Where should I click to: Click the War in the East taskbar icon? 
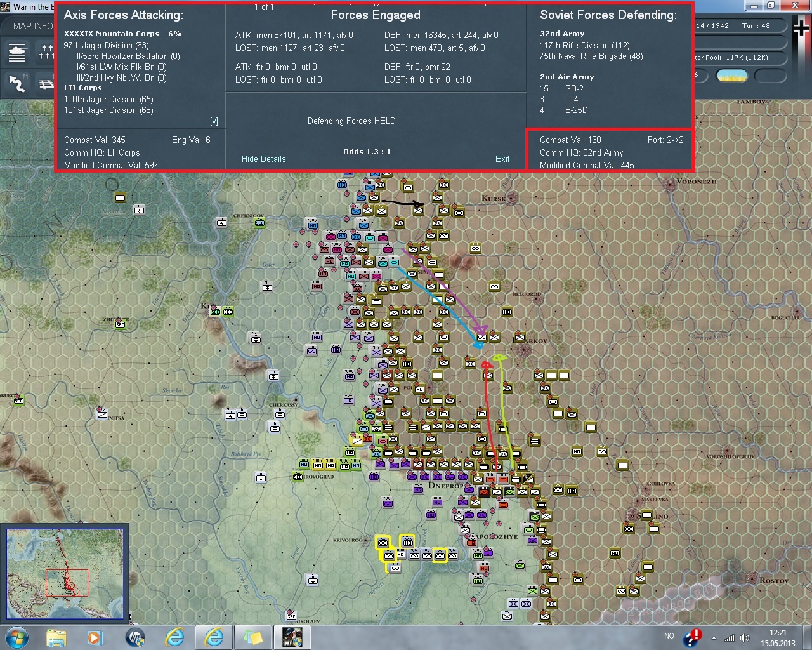(x=292, y=637)
